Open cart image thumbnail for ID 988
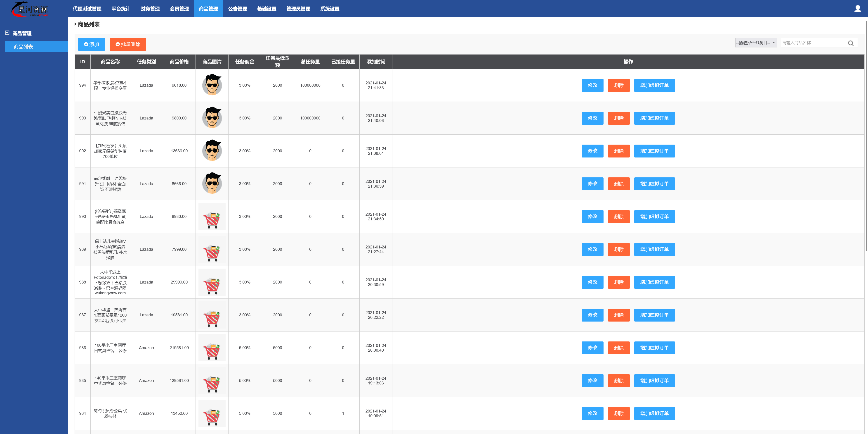 pos(212,282)
